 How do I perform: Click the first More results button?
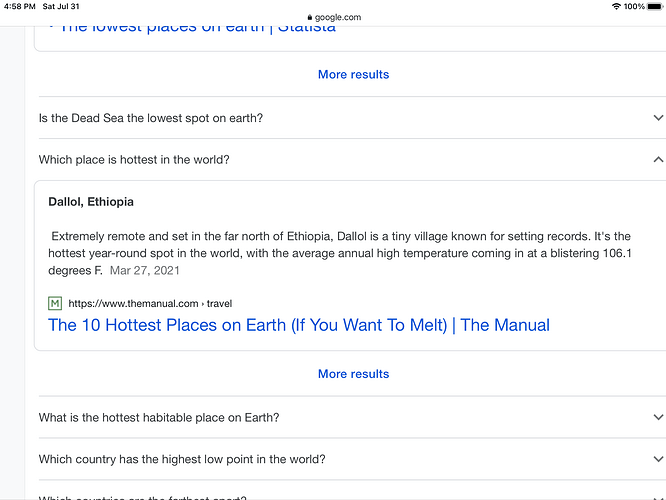coord(353,74)
